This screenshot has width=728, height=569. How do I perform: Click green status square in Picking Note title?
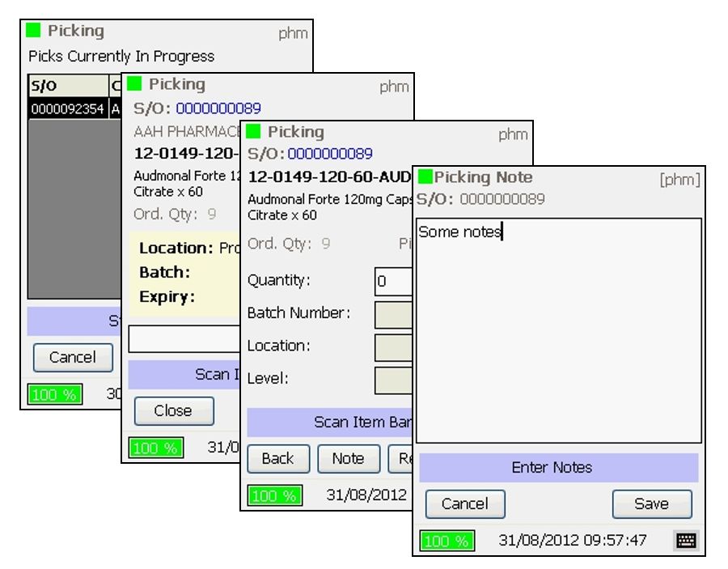point(425,177)
